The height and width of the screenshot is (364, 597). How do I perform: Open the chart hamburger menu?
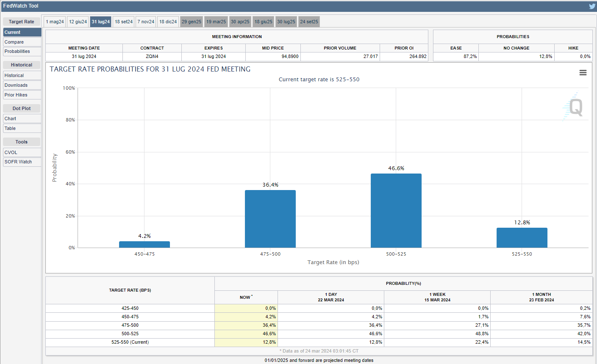[x=583, y=73]
